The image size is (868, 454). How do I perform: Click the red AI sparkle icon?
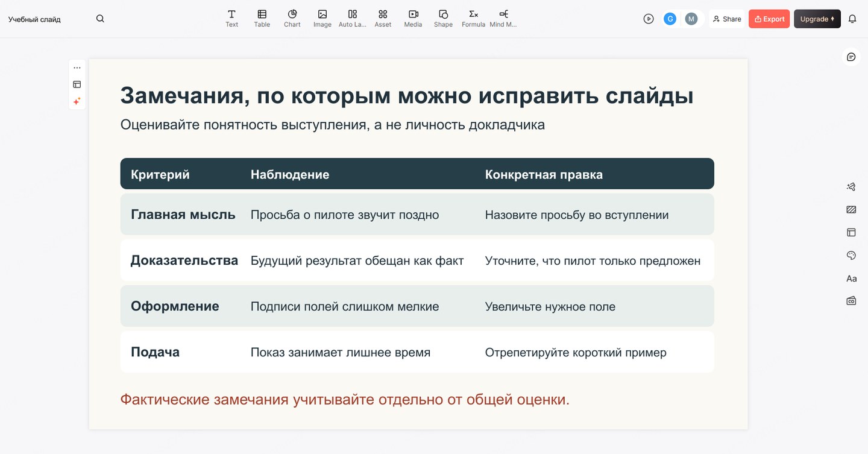pos(77,101)
